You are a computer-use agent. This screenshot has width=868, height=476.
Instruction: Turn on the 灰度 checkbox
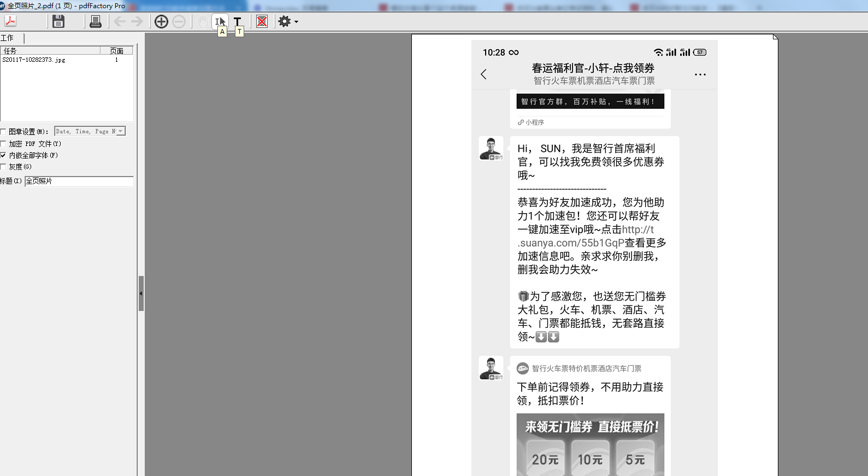point(3,167)
